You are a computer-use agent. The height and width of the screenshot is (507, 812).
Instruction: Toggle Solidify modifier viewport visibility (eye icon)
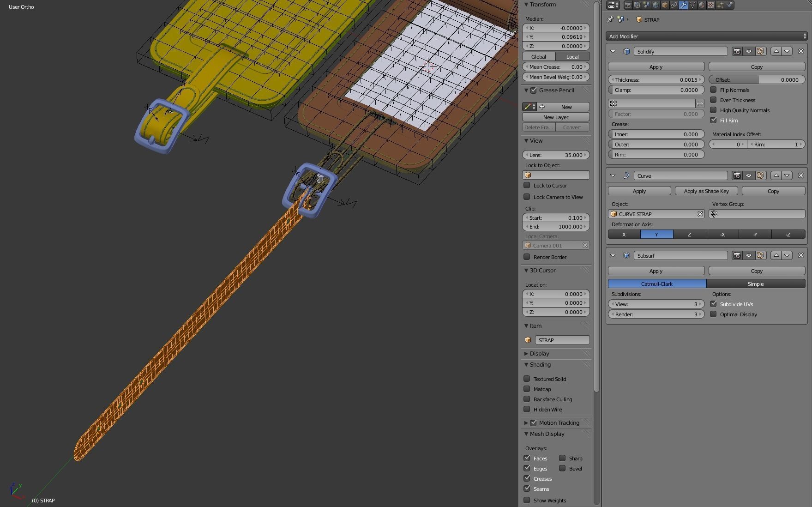[749, 51]
